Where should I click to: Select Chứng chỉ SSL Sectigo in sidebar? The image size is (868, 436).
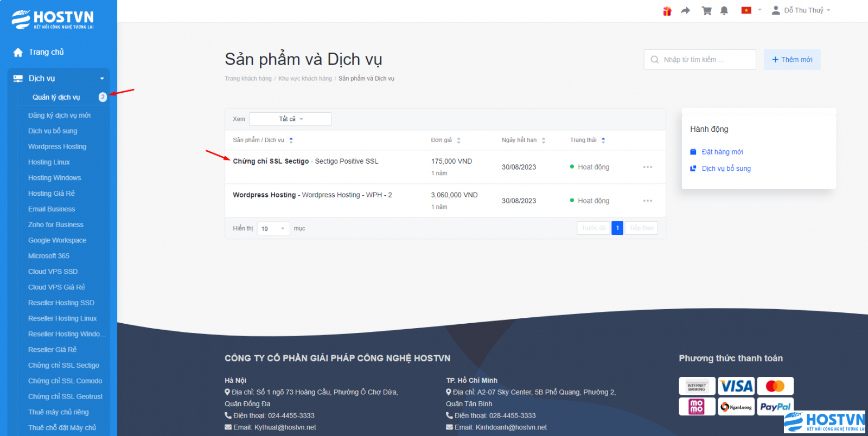point(63,366)
